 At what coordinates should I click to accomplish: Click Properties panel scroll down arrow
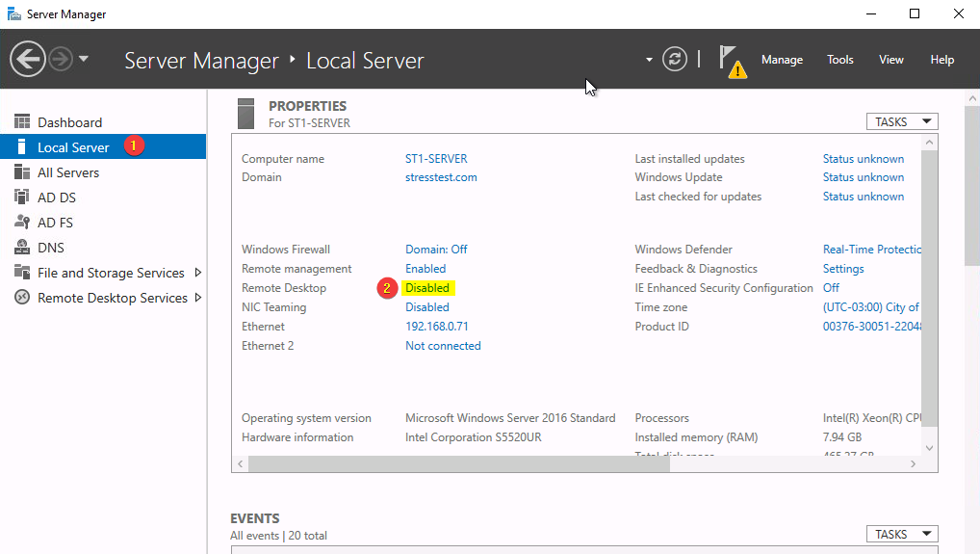point(929,448)
